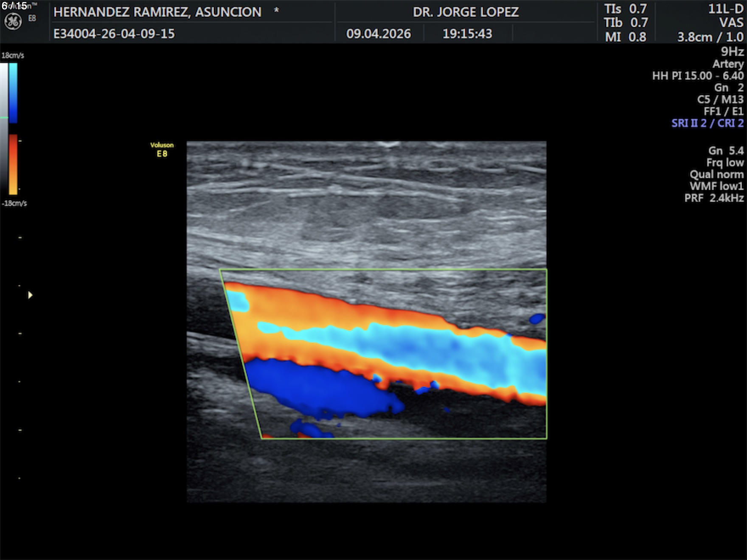The width and height of the screenshot is (747, 560).
Task: Click the 6 / 15 image counter
Action: [14, 6]
